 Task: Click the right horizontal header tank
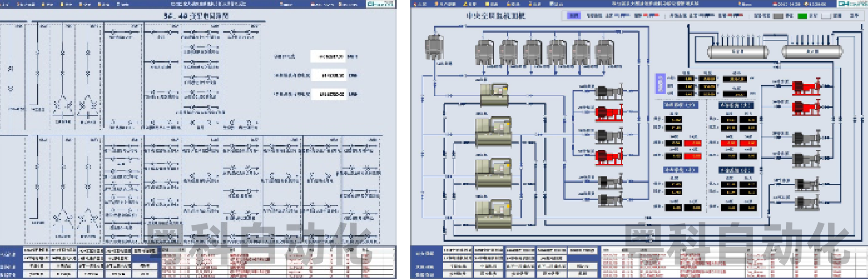tap(812, 51)
